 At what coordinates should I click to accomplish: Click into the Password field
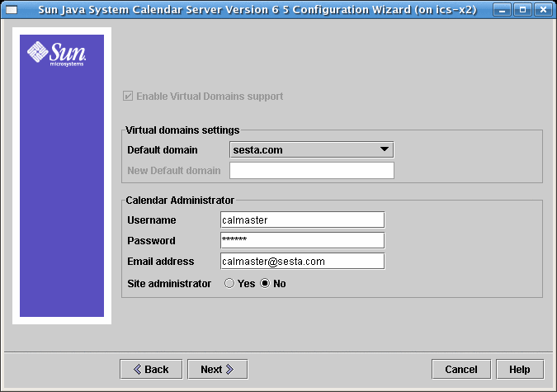302,241
